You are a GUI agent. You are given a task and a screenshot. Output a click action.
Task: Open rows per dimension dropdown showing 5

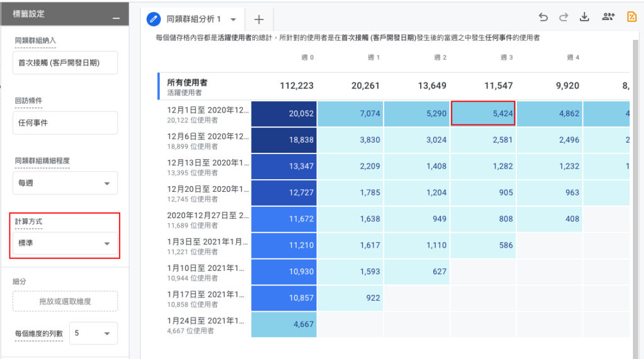[93, 333]
